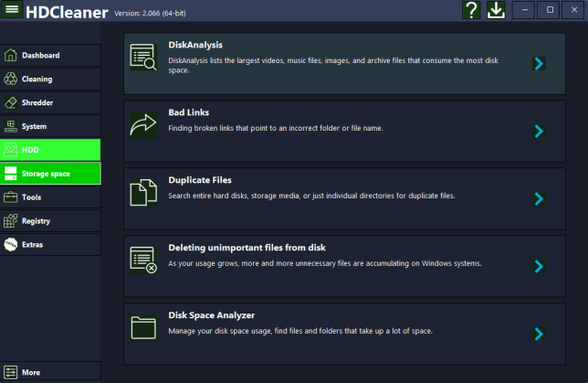Click the Registry blocks icon

[x=11, y=221]
